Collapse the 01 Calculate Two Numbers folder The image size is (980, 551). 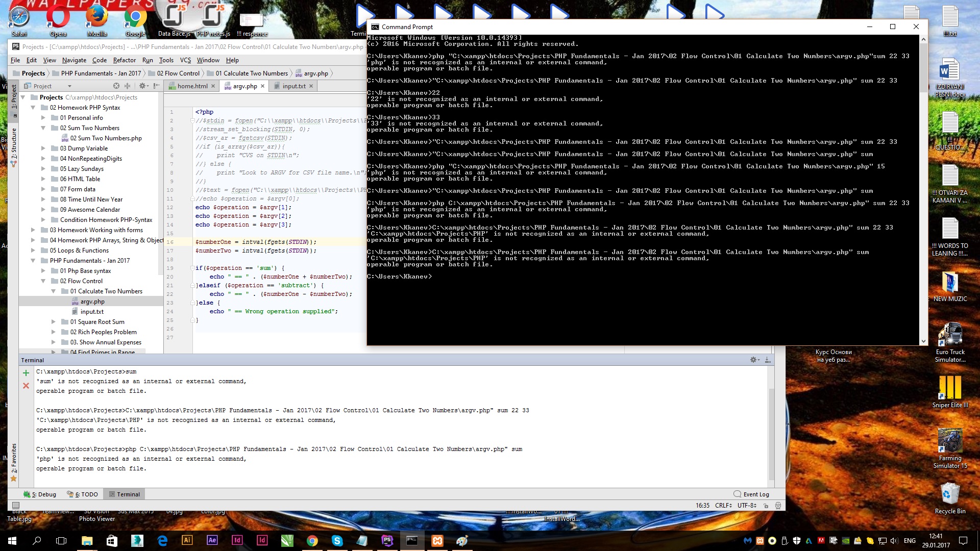[54, 291]
